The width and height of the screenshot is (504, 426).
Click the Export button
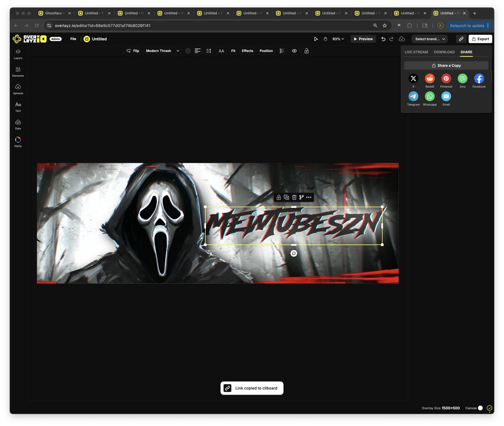coord(480,39)
